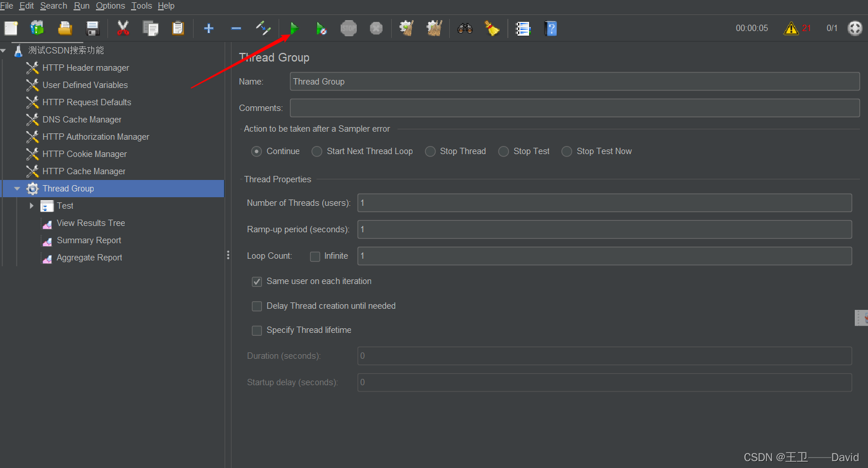Screen dimensions: 868x468
Task: Copy the selected element via toolbar icon
Action: (x=151, y=28)
